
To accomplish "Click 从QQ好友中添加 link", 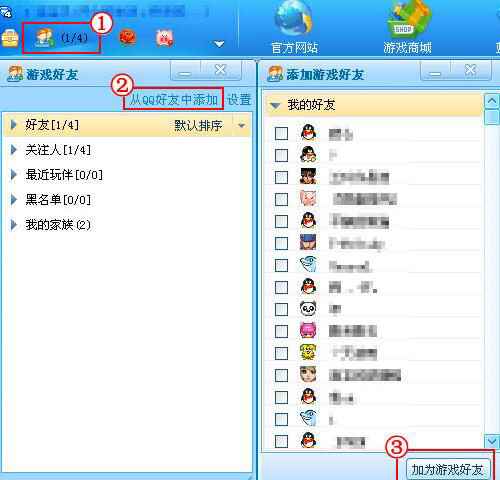I will (173, 99).
